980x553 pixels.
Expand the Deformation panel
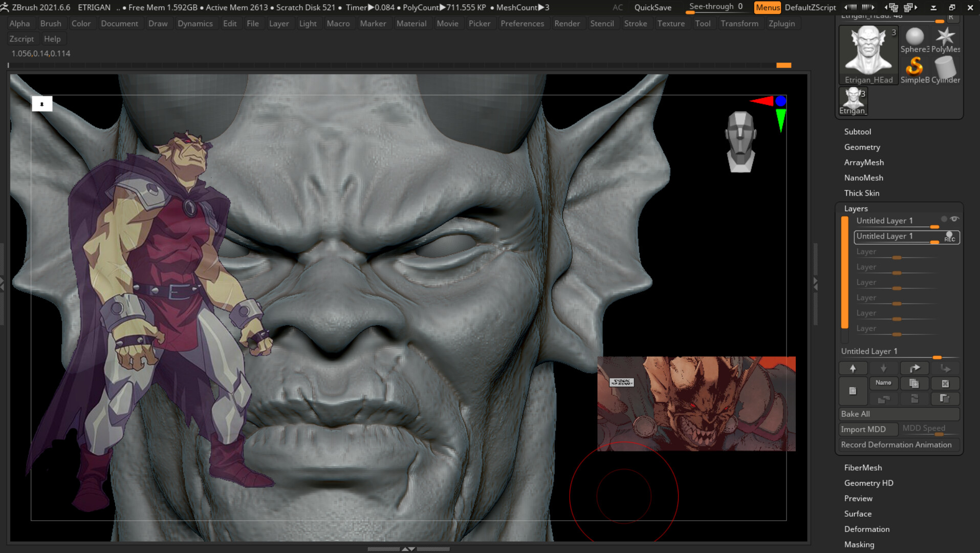pos(867,529)
